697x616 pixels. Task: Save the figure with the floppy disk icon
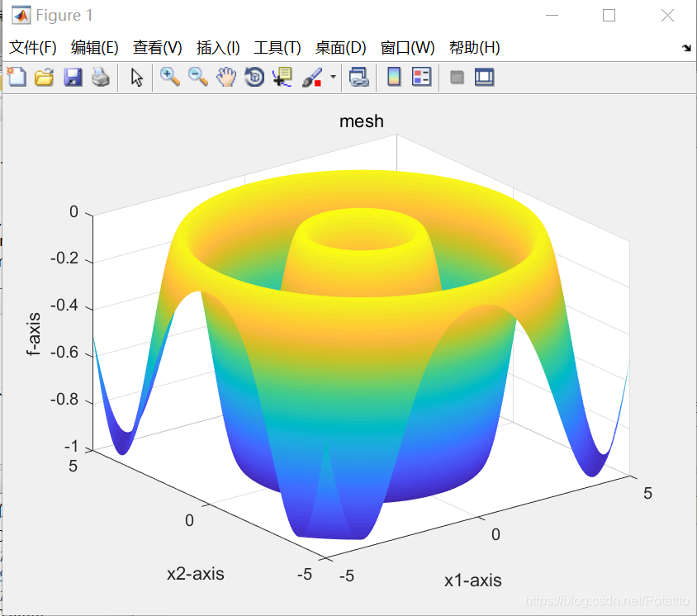click(73, 77)
